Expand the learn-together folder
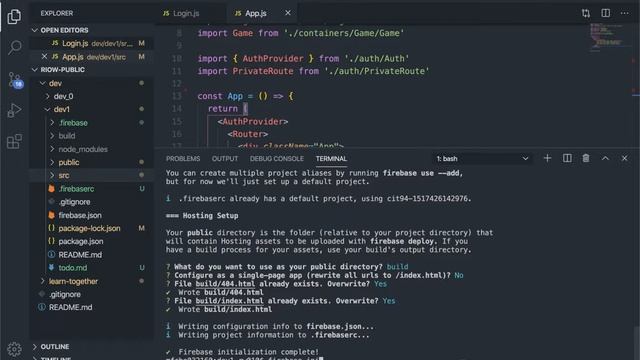Screen dimensions: 640x360 tap(42, 281)
